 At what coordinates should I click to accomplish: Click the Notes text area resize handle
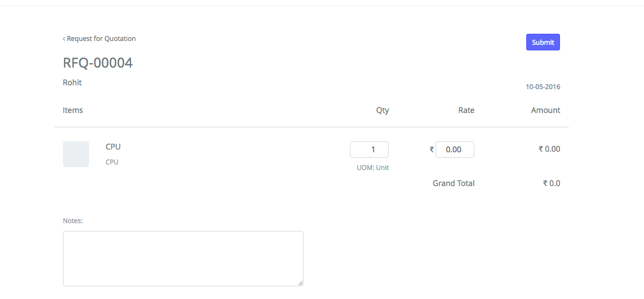click(300, 283)
